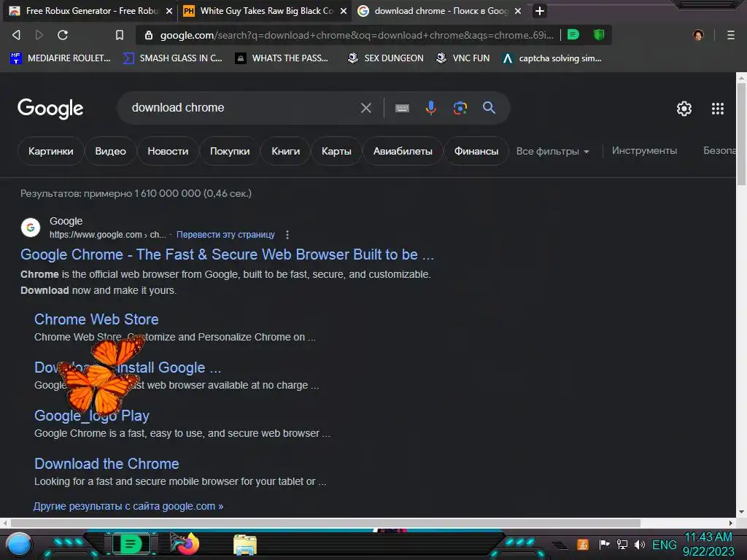Open the Action Center flag in tray
The width and height of the screenshot is (747, 560).
(x=604, y=544)
